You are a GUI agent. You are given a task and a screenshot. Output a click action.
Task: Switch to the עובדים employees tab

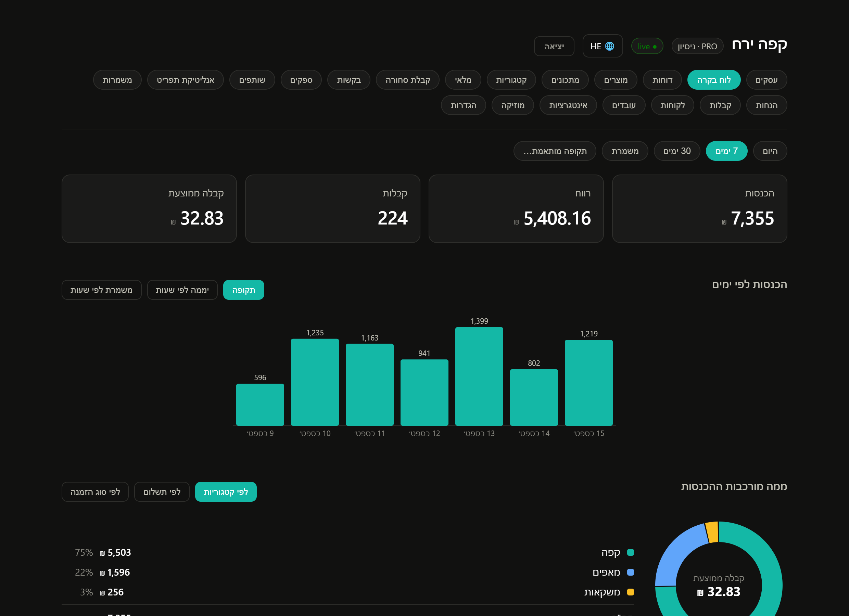pyautogui.click(x=624, y=105)
